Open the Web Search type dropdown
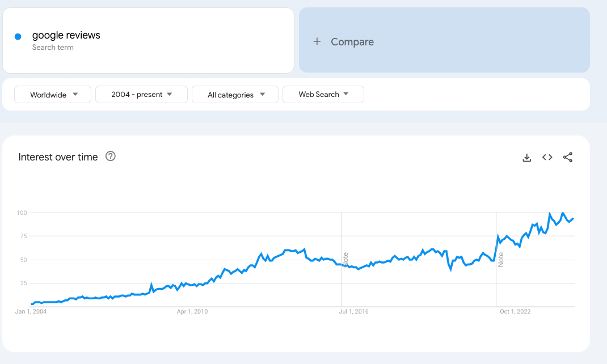This screenshot has width=607, height=364. (323, 95)
